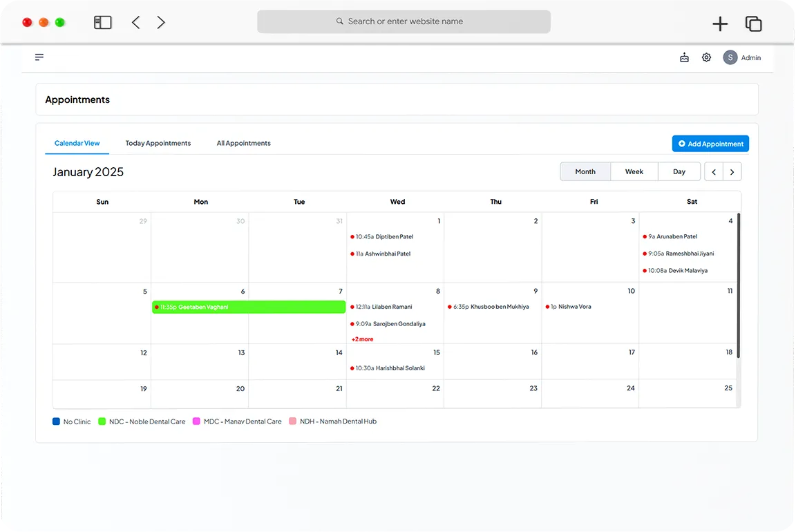The width and height of the screenshot is (796, 532).
Task: Switch to All Appointments tab
Action: click(x=244, y=143)
